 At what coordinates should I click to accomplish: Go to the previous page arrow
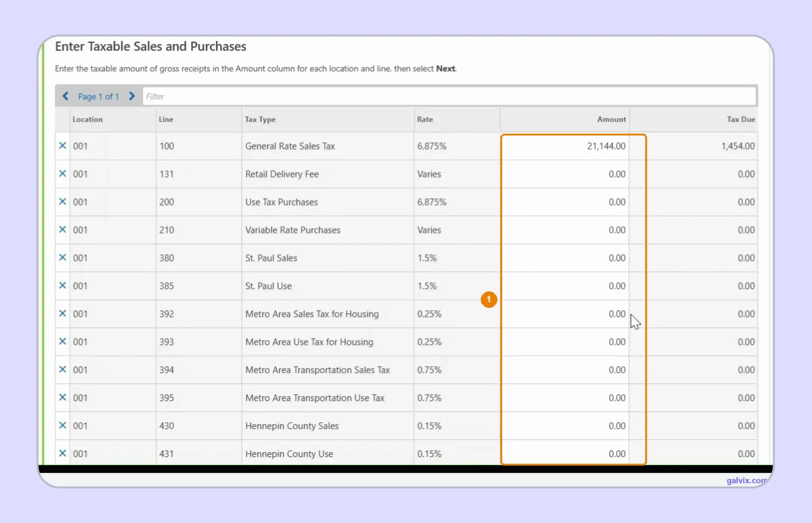[66, 96]
